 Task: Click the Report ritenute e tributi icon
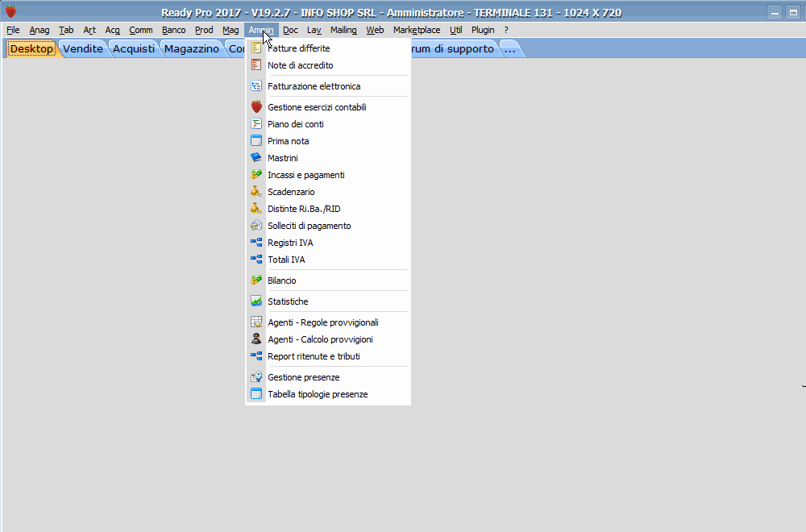point(256,356)
